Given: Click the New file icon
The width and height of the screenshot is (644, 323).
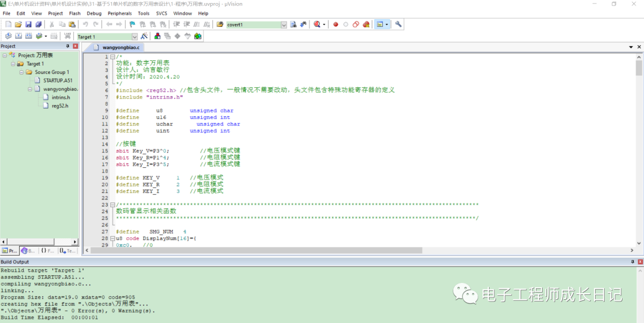Looking at the screenshot, I should [8, 24].
